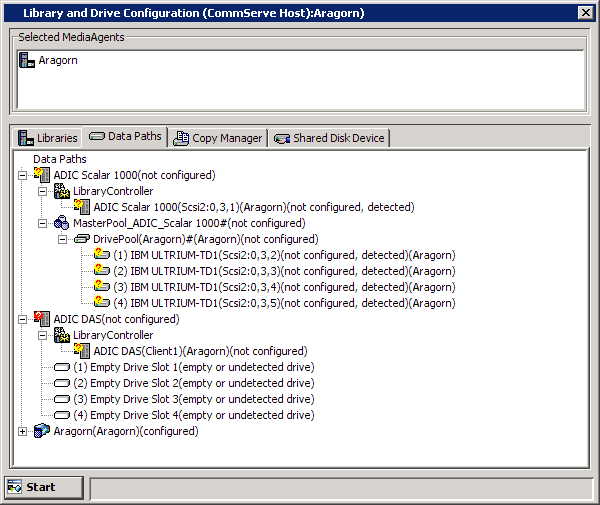Image resolution: width=600 pixels, height=505 pixels.
Task: Click the Empty Drive Slot 4 icon
Action: point(62,415)
